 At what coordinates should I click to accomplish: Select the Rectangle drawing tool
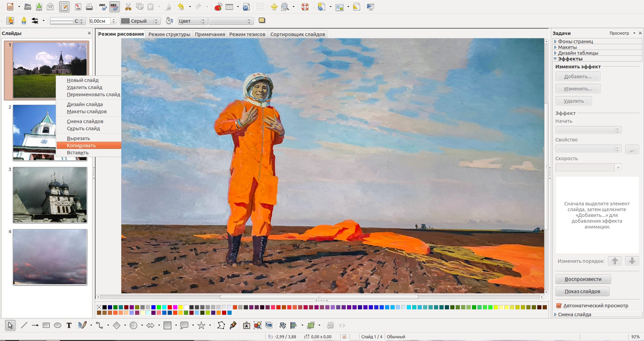(46, 325)
